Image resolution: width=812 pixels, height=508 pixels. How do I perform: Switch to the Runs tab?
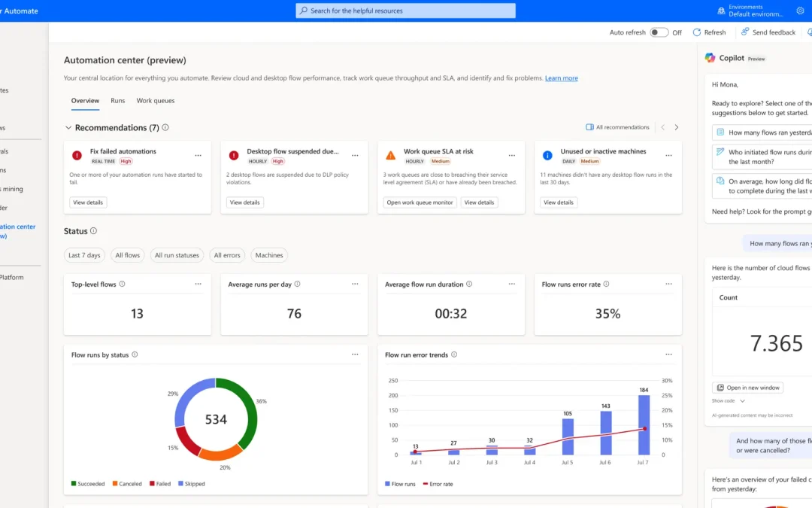pos(117,101)
